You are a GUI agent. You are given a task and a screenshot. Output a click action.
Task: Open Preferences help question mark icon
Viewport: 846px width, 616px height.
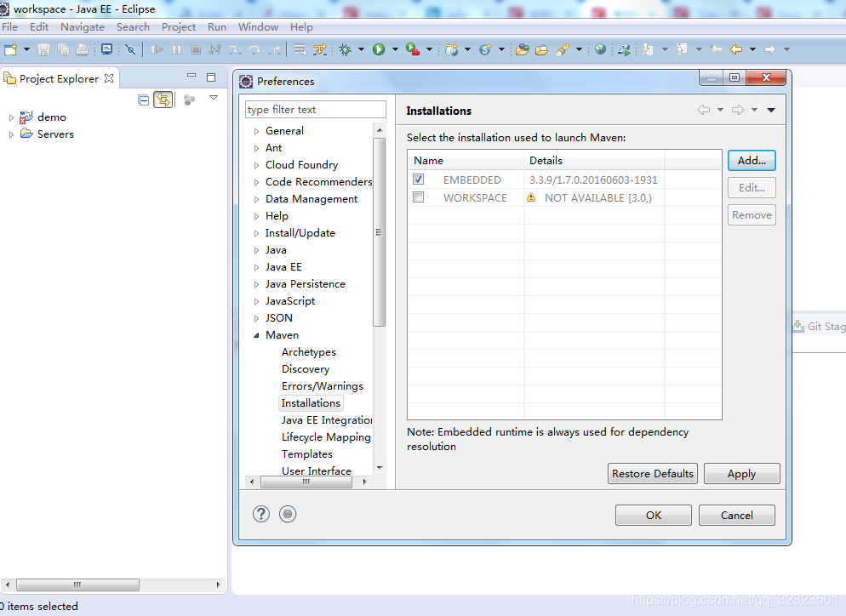pos(261,514)
